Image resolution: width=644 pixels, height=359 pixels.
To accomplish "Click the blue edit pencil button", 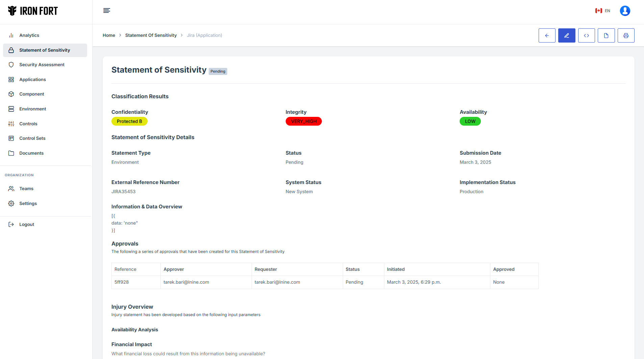I will 566,35.
